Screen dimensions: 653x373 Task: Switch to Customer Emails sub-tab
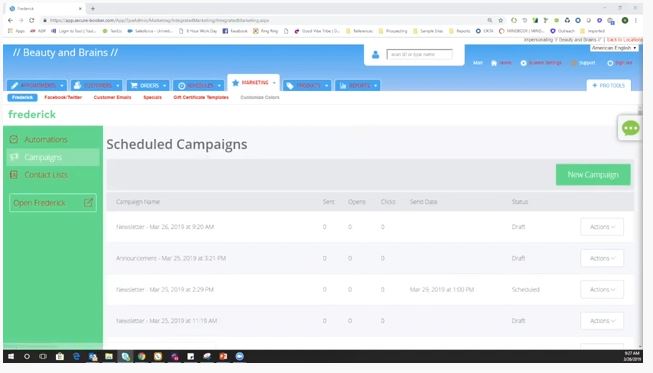[x=112, y=97]
